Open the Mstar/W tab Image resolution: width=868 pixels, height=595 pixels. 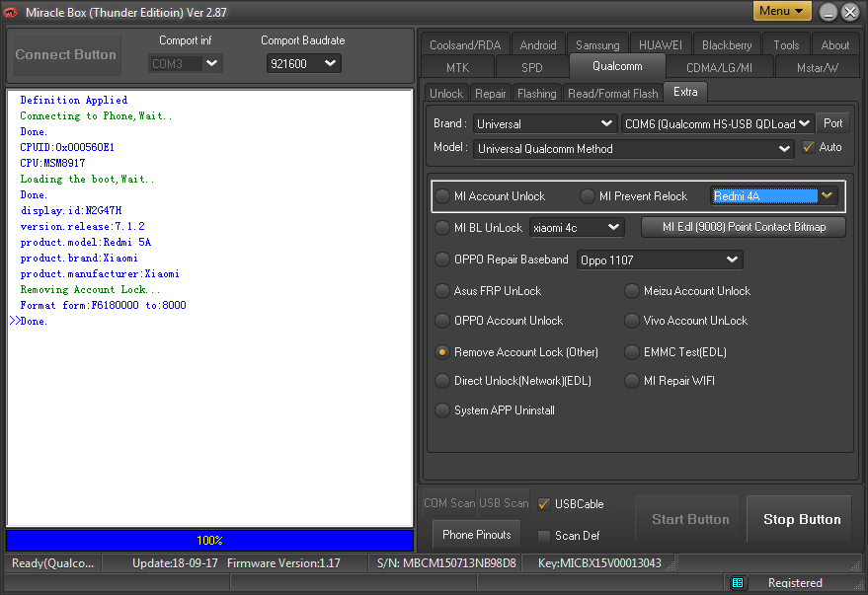(x=817, y=67)
